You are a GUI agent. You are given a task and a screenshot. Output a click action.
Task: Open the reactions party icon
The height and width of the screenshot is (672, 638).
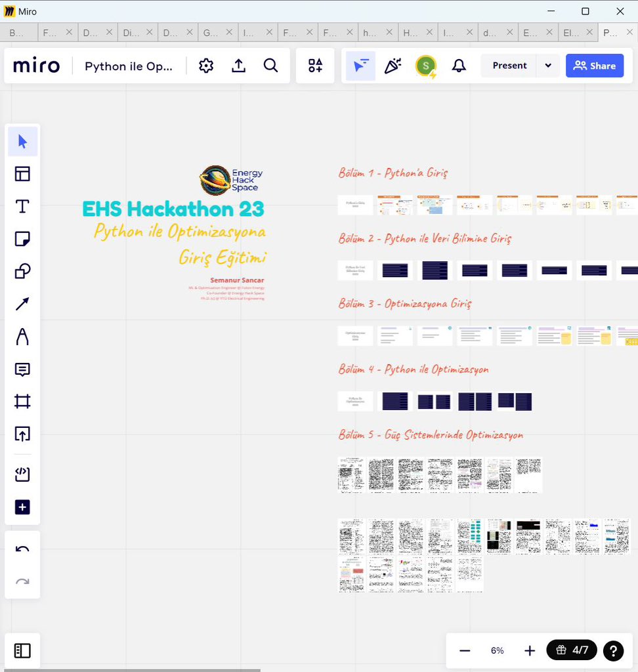(x=393, y=66)
